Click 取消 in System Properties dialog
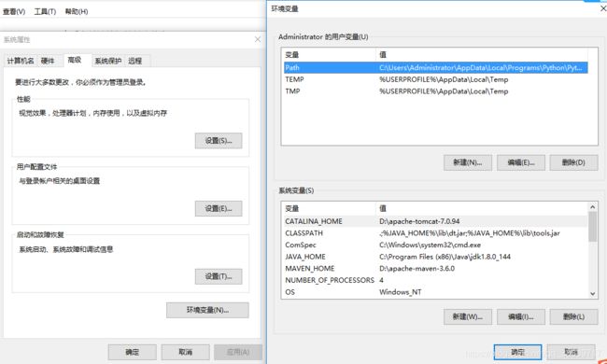Image resolution: width=607 pixels, height=364 pixels. coord(186,352)
